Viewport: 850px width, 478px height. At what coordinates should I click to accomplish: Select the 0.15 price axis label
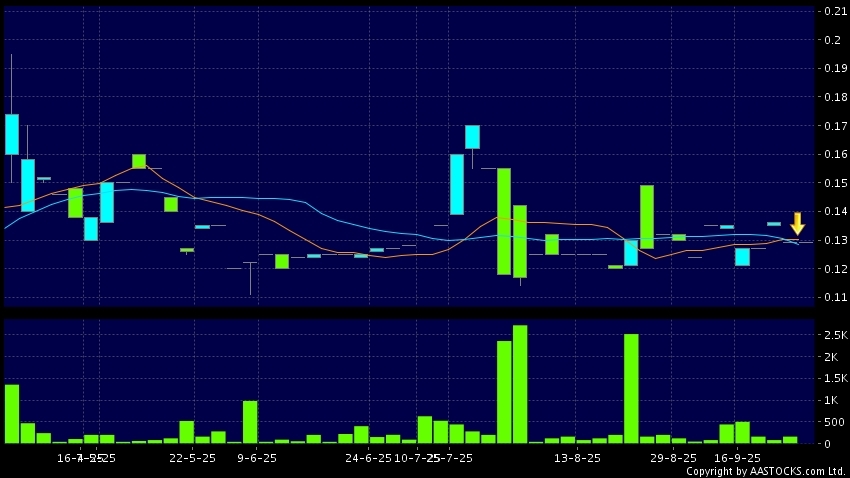click(x=833, y=183)
